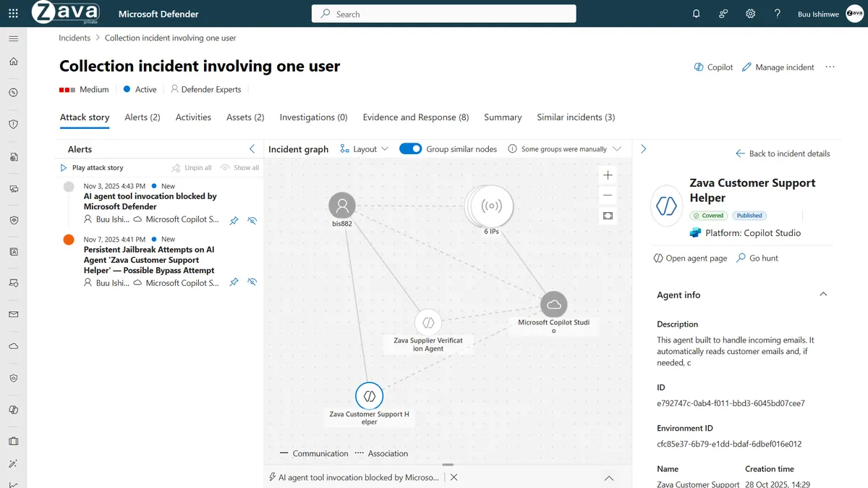Open the 'AI agent tool invocation blocked' alert
Screen dimensions: 868x488
pyautogui.click(x=150, y=201)
